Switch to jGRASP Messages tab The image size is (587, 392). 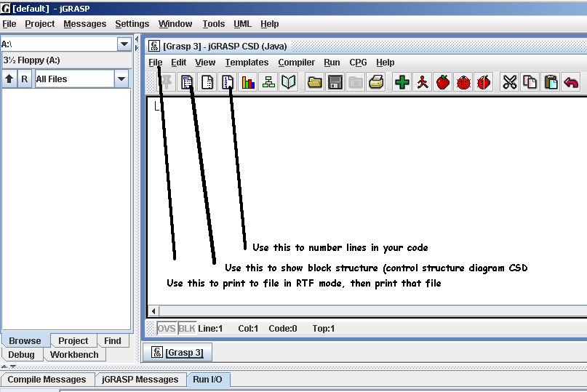pyautogui.click(x=140, y=379)
